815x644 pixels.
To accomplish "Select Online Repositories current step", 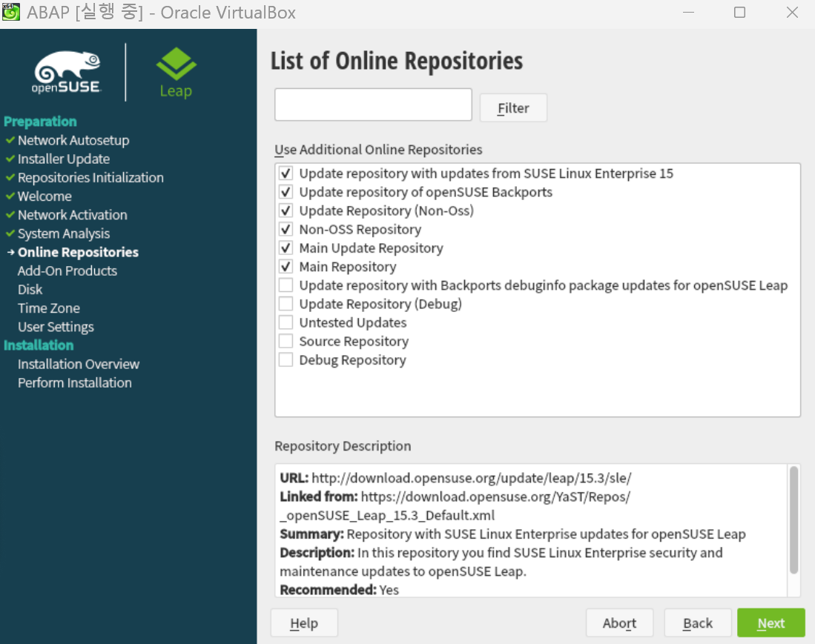I will point(78,253).
